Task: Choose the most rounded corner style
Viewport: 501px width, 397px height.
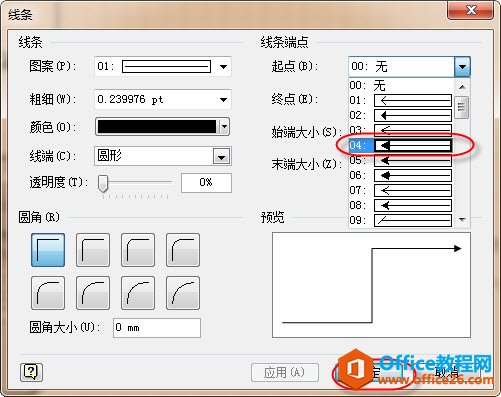Action: coord(183,293)
